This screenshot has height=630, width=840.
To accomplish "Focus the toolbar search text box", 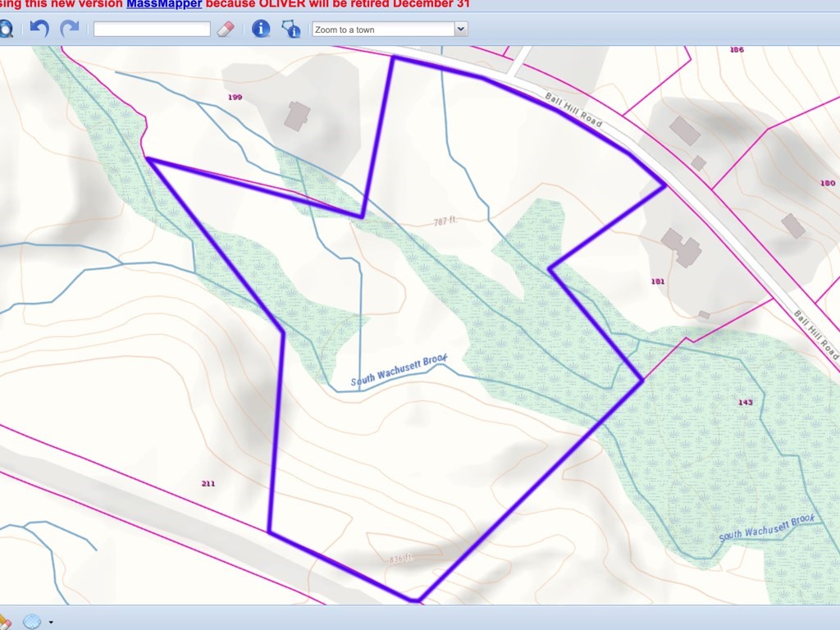I will 152,29.
